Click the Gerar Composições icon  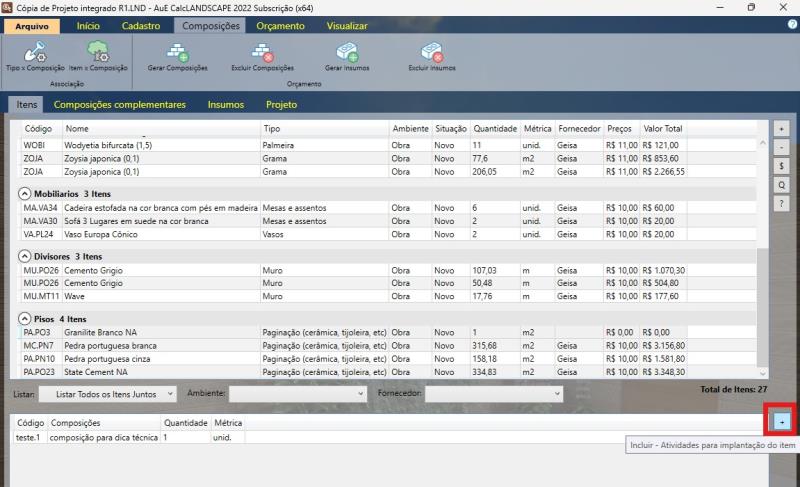click(x=178, y=52)
